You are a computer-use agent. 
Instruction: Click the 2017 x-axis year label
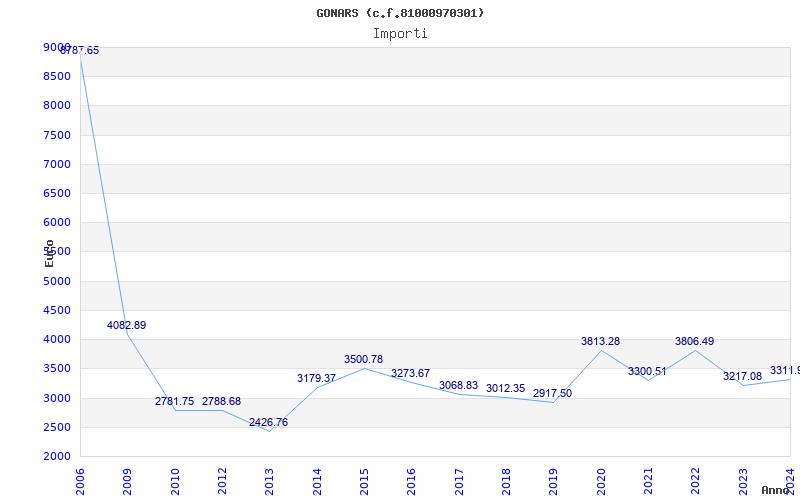point(459,482)
